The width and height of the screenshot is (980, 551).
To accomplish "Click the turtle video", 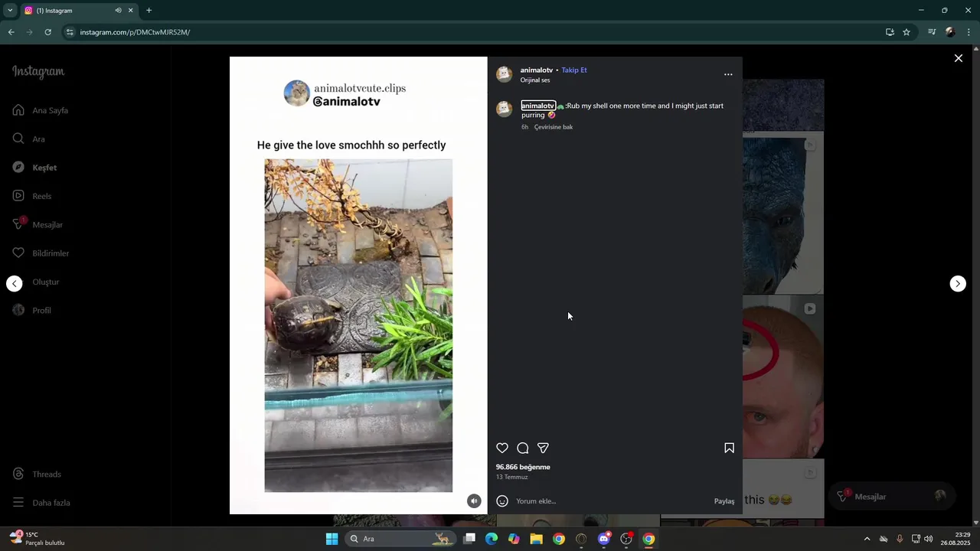I will 358,325.
